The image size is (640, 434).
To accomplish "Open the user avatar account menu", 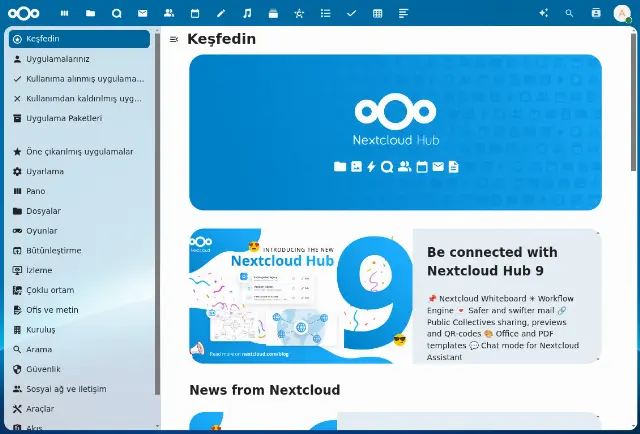I will pos(622,13).
